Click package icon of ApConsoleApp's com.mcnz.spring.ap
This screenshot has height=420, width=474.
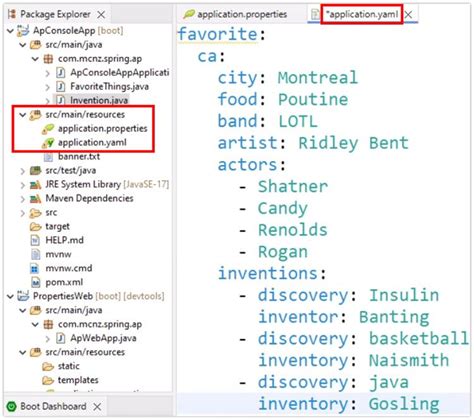(48, 59)
